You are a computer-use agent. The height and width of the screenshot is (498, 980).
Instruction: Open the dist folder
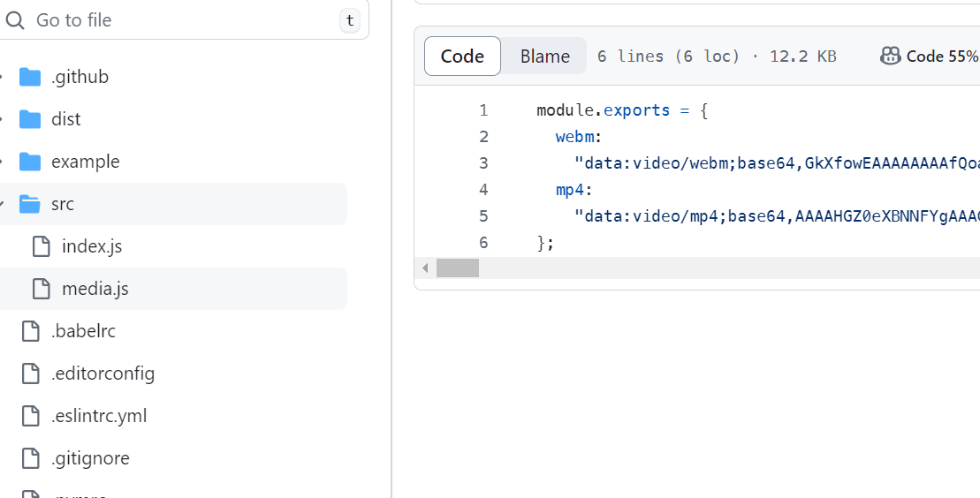(x=65, y=119)
